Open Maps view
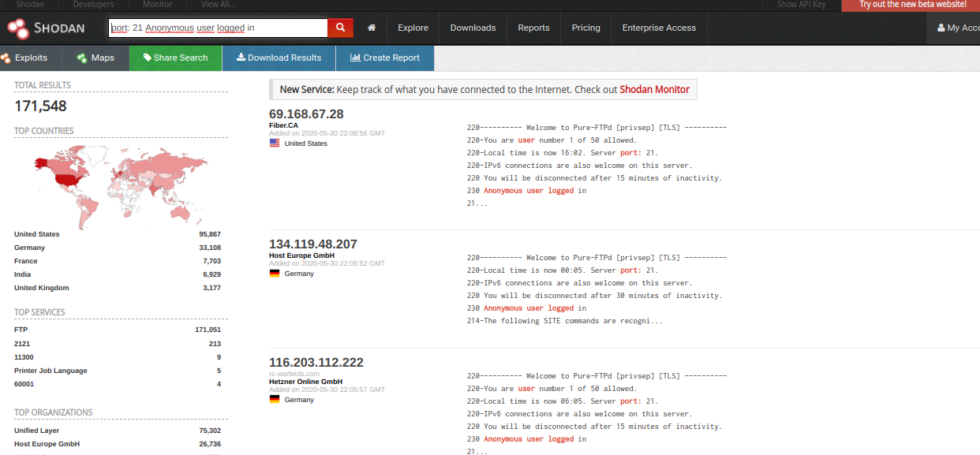980x455 pixels. coord(95,58)
